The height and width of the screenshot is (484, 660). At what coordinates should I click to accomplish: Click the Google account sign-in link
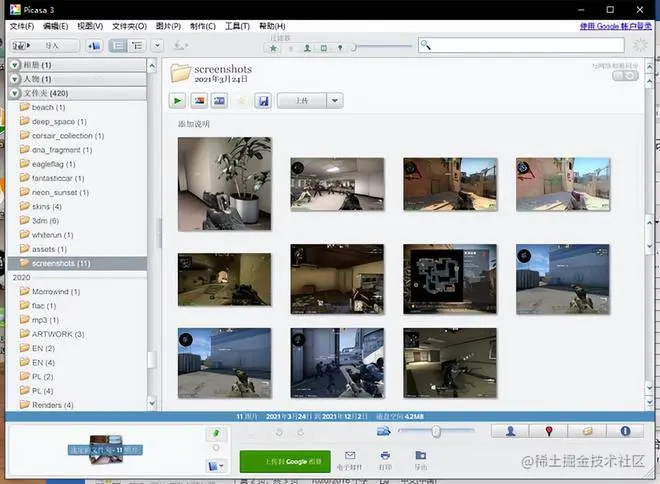point(616,26)
